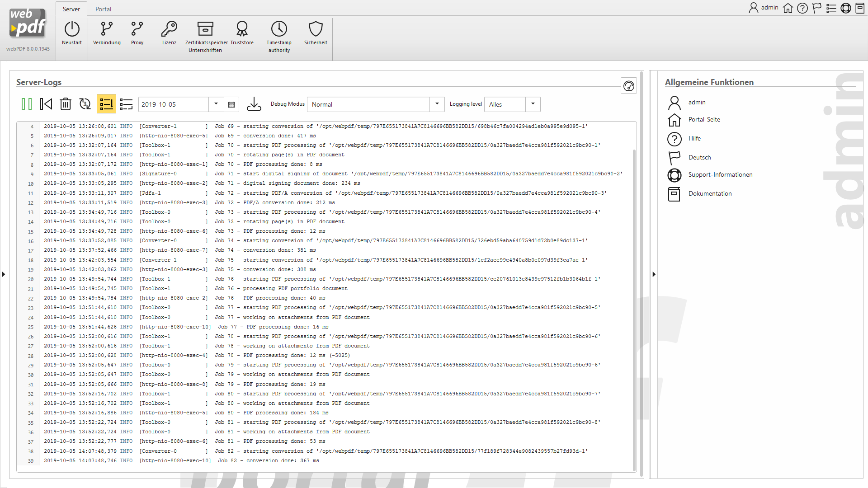The image size is (868, 488).
Task: Toggle the highlighted auto-scroll log button
Action: pos(106,104)
